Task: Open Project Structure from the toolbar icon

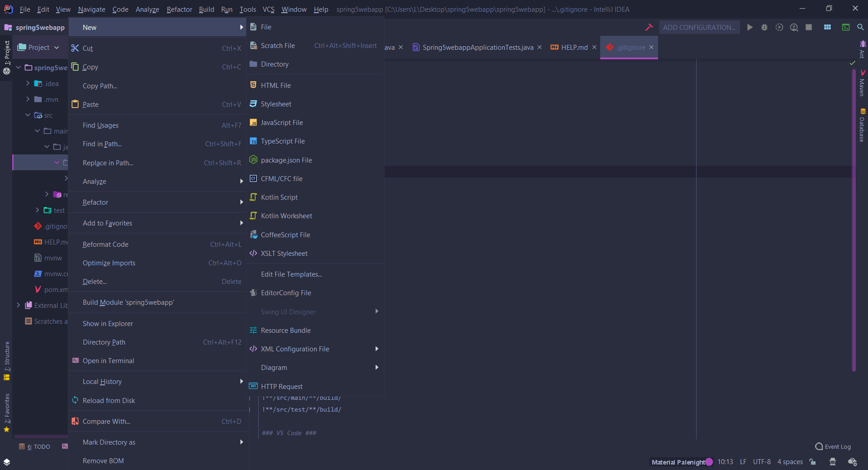Action: (x=827, y=28)
